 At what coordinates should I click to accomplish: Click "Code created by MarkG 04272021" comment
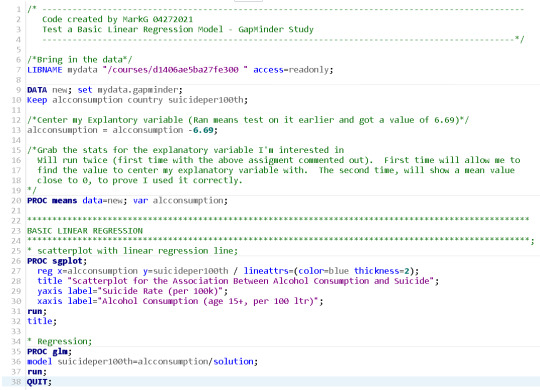coord(117,19)
